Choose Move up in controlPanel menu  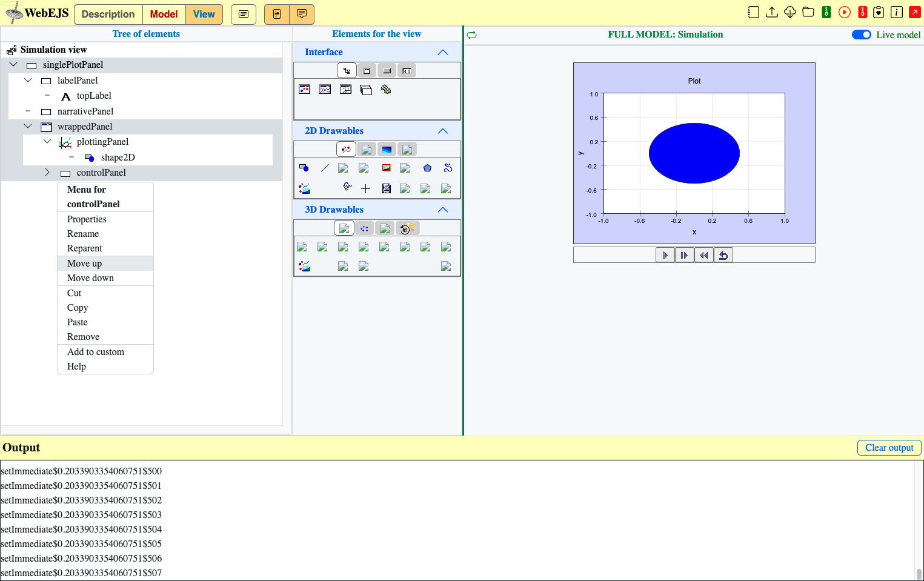105,264
